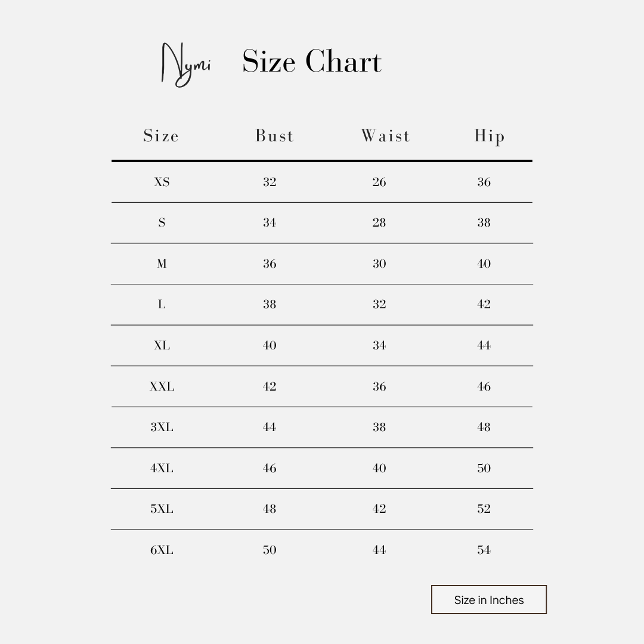This screenshot has height=644, width=644.
Task: Select the Bust column header
Action: [x=274, y=136]
